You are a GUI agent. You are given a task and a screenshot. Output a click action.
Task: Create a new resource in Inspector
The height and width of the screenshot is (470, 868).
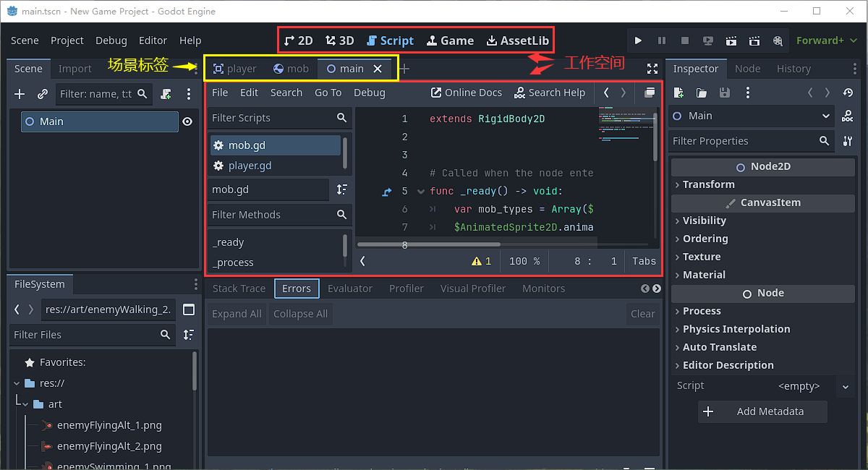point(678,93)
